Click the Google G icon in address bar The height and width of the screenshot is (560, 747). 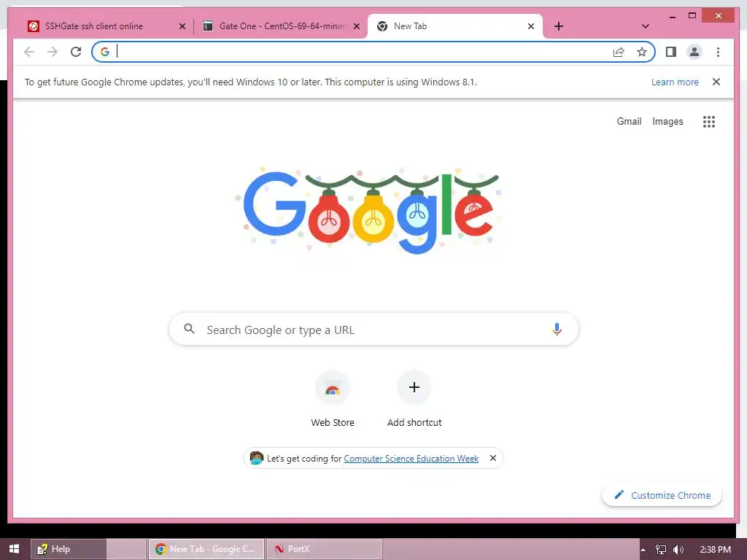coord(105,52)
